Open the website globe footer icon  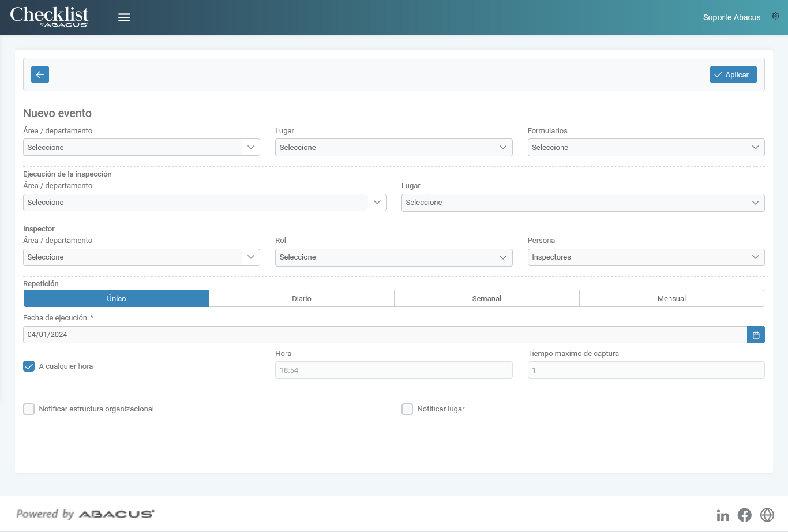tap(767, 515)
